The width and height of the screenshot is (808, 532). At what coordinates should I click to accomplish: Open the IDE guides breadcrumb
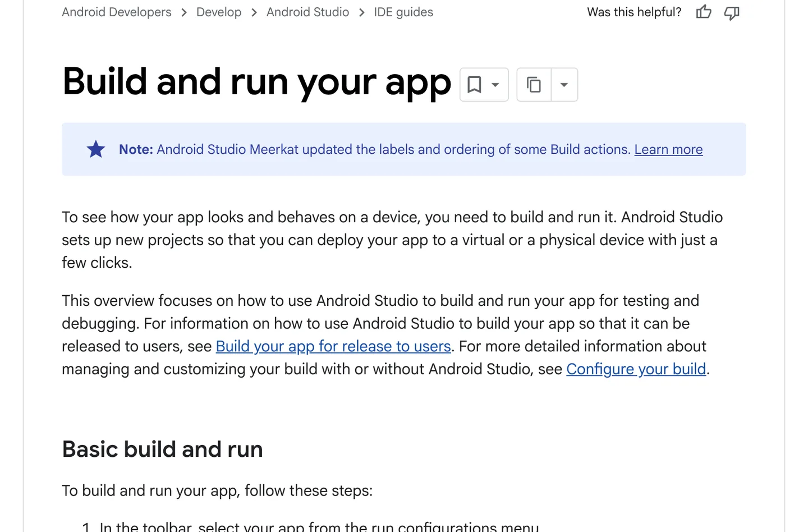tap(403, 12)
